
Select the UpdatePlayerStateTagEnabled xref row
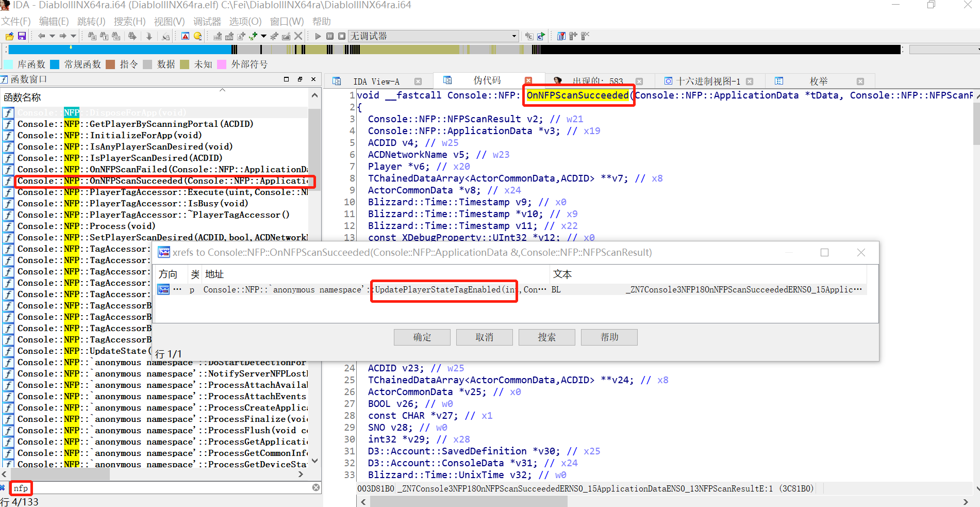[511, 290]
